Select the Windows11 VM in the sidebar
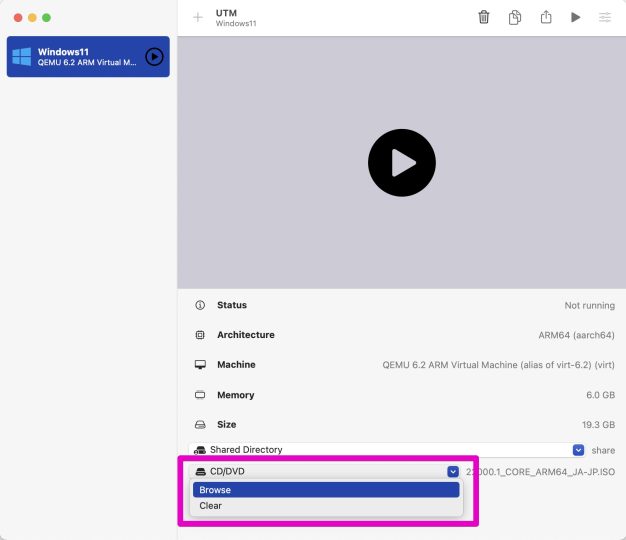The width and height of the screenshot is (626, 540). (88, 57)
